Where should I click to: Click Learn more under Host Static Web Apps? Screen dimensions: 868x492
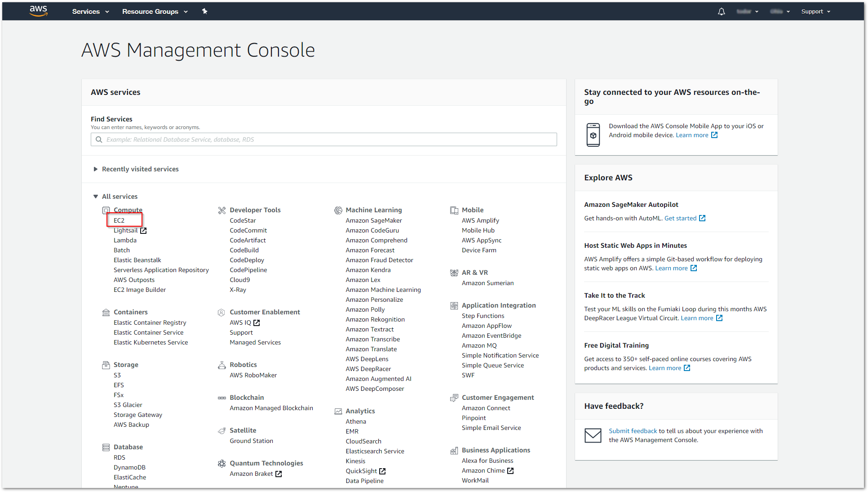[671, 268]
